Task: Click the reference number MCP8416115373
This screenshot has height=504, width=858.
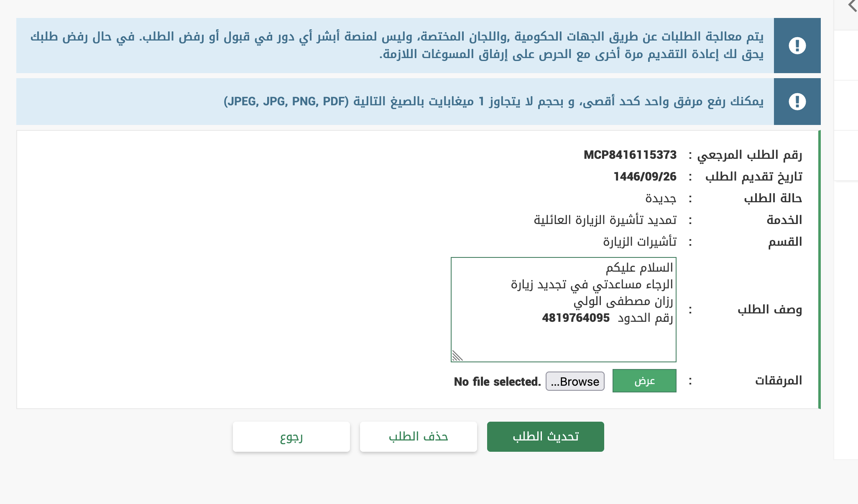Action: coord(630,155)
